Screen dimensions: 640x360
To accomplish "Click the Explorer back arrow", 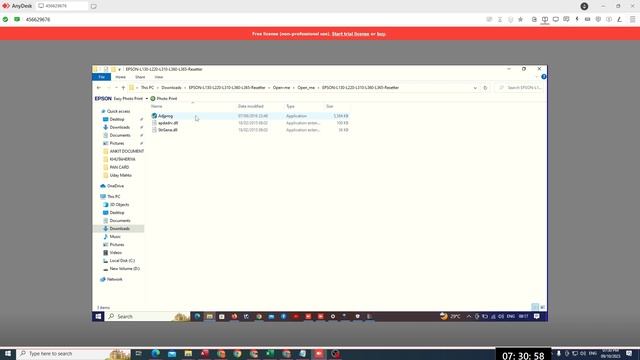I will [99, 88].
